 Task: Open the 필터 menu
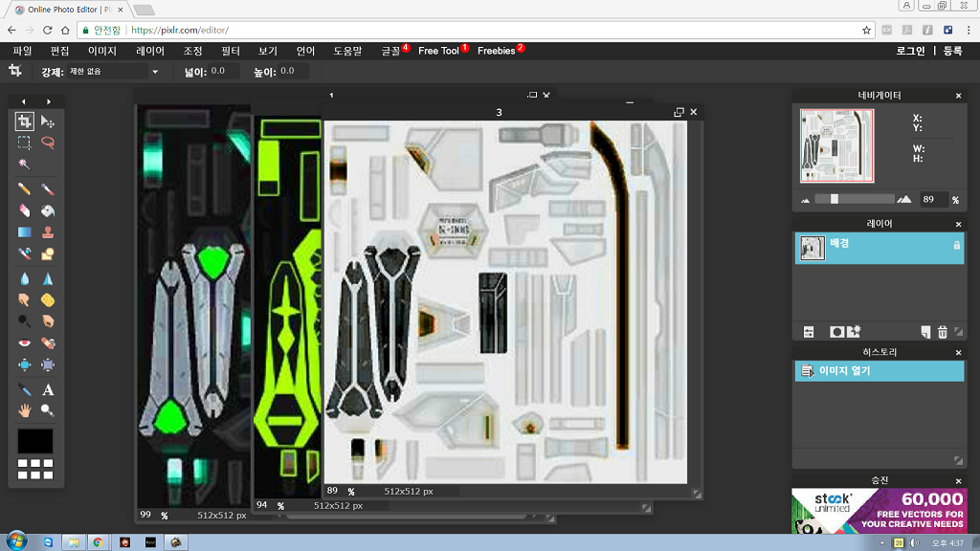[231, 51]
